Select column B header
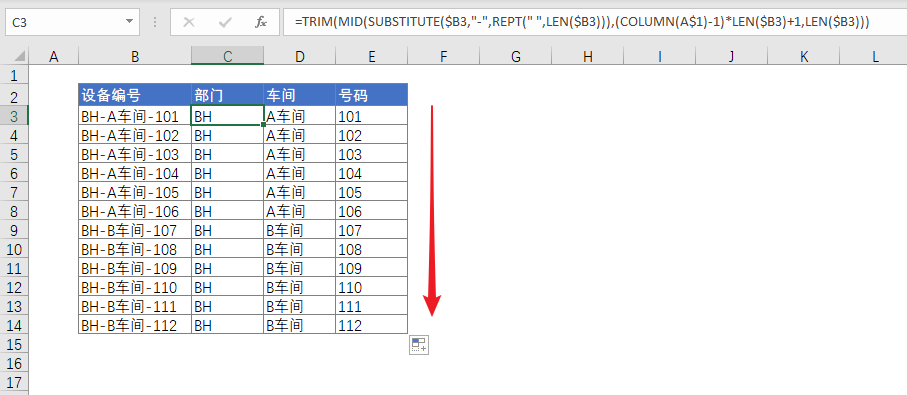 [x=135, y=56]
